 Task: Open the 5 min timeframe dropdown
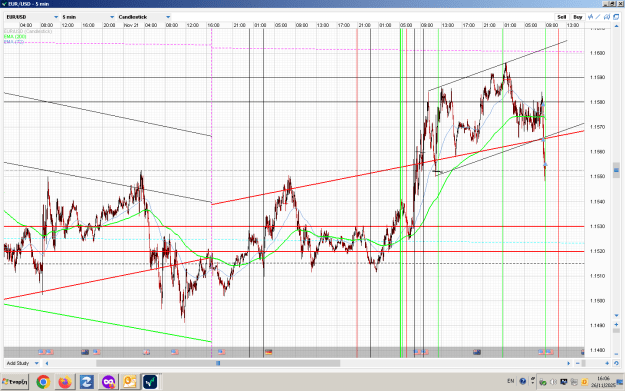click(87, 17)
